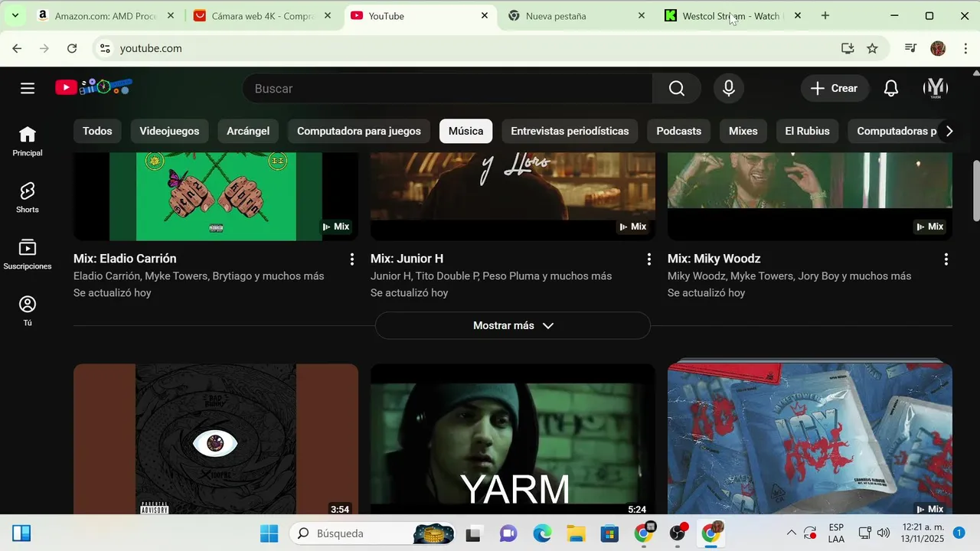The height and width of the screenshot is (551, 980).
Task: Open the Mix: Junior H title link
Action: pos(407,259)
